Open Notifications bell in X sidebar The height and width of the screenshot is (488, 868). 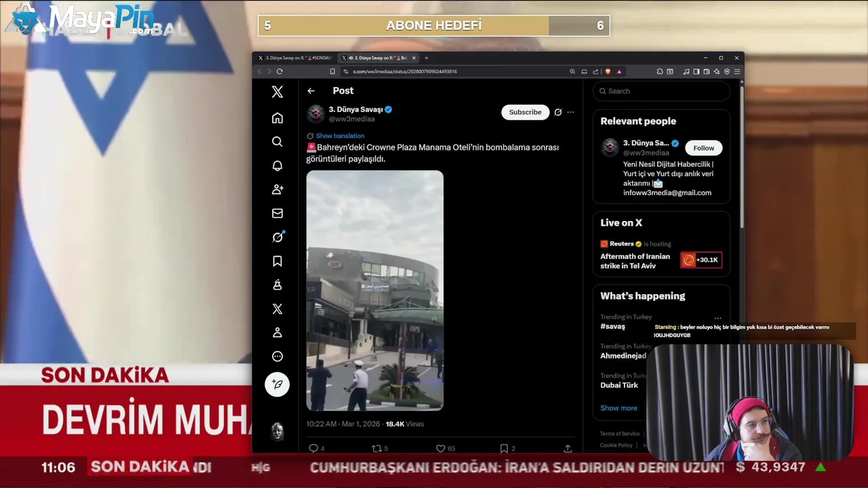277,165
